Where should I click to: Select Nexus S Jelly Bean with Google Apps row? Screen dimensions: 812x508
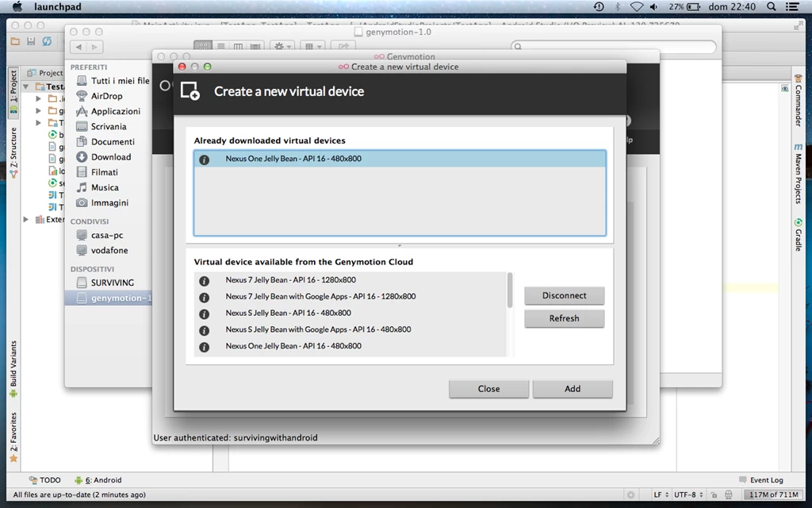tap(350, 329)
